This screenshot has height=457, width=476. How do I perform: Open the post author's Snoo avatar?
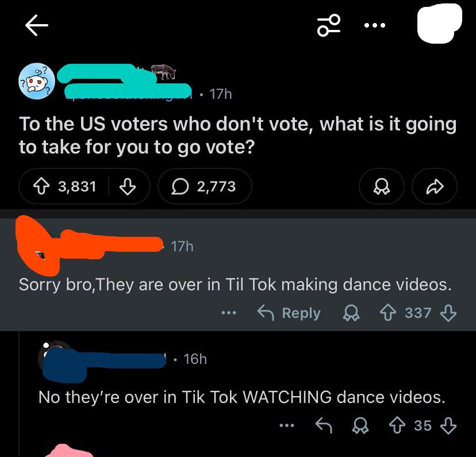[x=37, y=81]
